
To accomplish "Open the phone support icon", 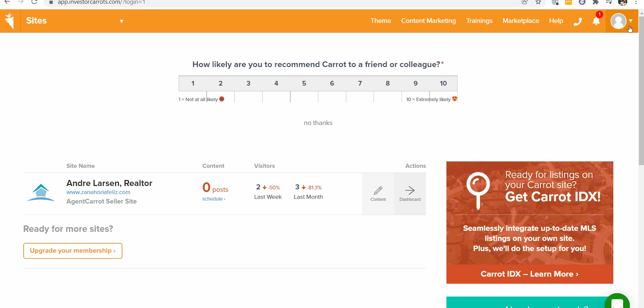I will 578,22.
